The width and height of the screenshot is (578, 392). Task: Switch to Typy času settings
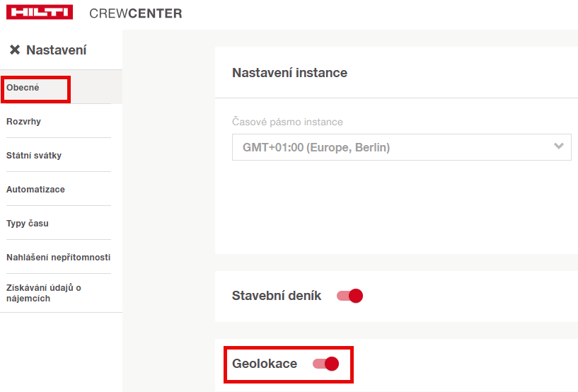pyautogui.click(x=28, y=224)
